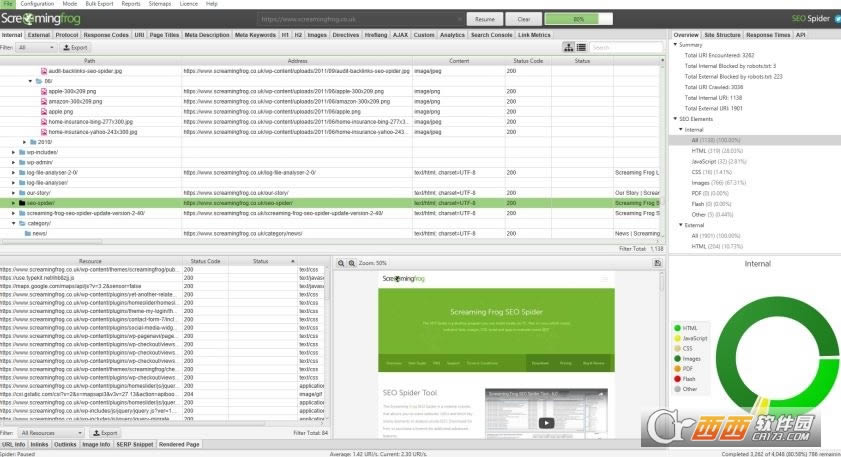Image resolution: width=841 pixels, height=457 pixels.
Task: Click the news folder icon
Action: click(27, 233)
